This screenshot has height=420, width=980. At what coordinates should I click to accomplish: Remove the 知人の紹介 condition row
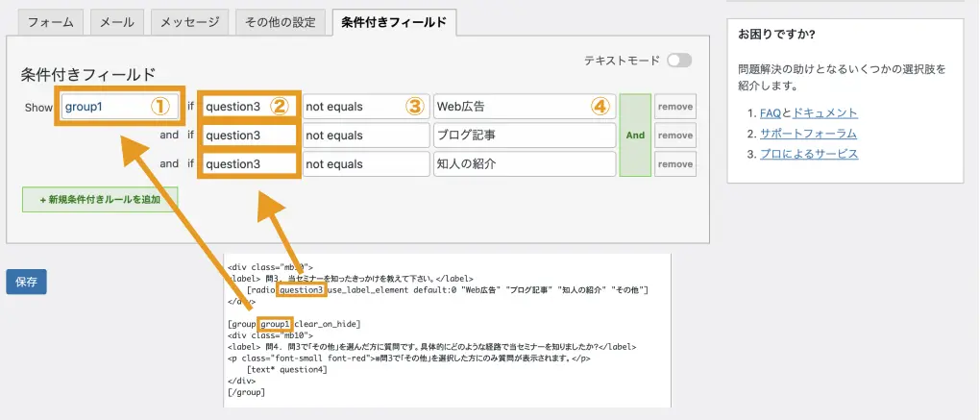point(674,164)
